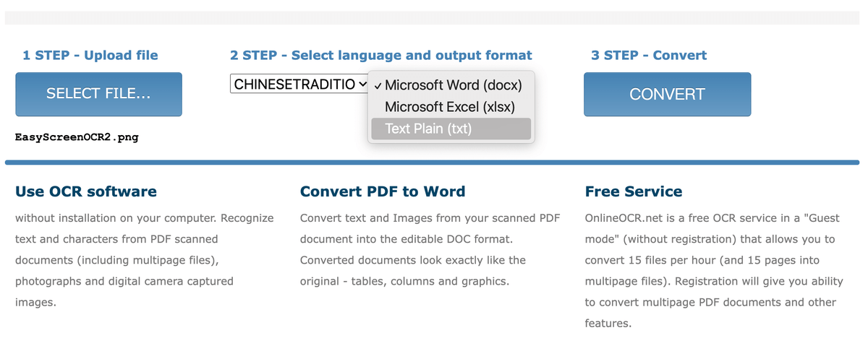
Task: Start conversion with the CONVERT button
Action: [667, 94]
